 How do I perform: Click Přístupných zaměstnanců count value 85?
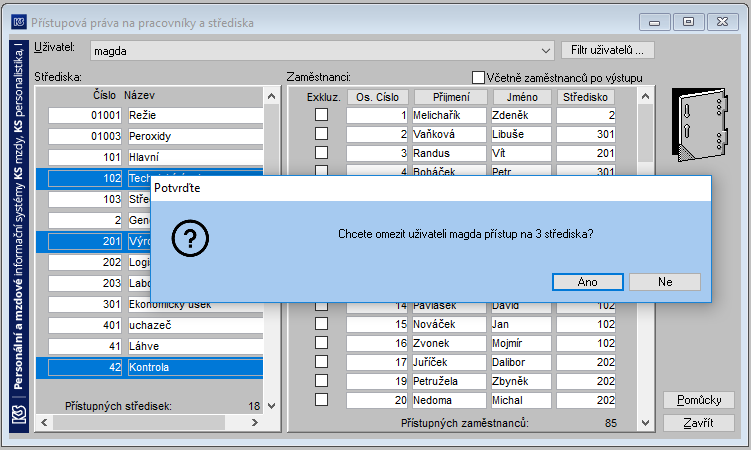[611, 423]
